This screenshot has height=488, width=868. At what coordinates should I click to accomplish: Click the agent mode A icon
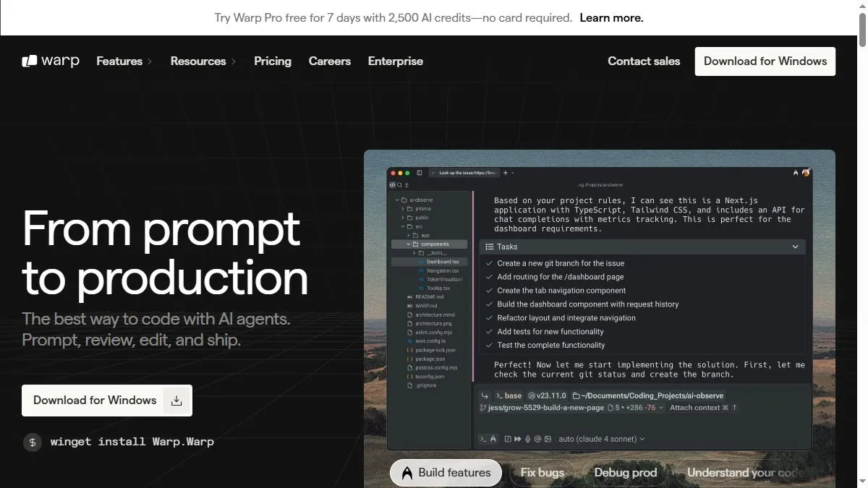click(x=493, y=439)
